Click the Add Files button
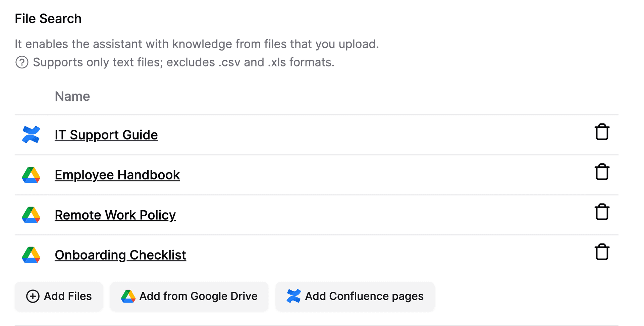644x326 pixels. (59, 296)
